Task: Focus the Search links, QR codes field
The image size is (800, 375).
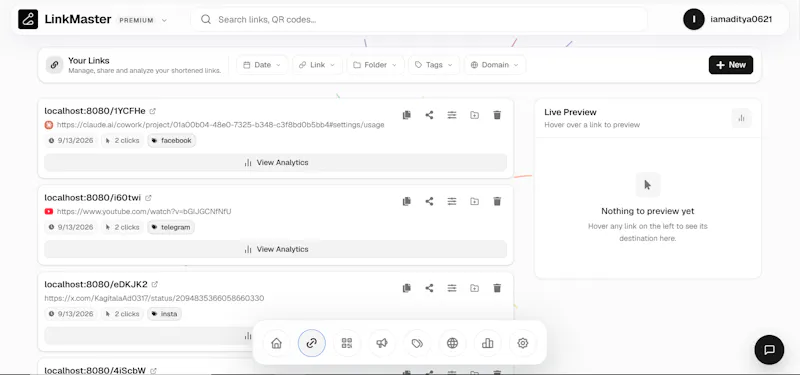Action: click(x=419, y=19)
